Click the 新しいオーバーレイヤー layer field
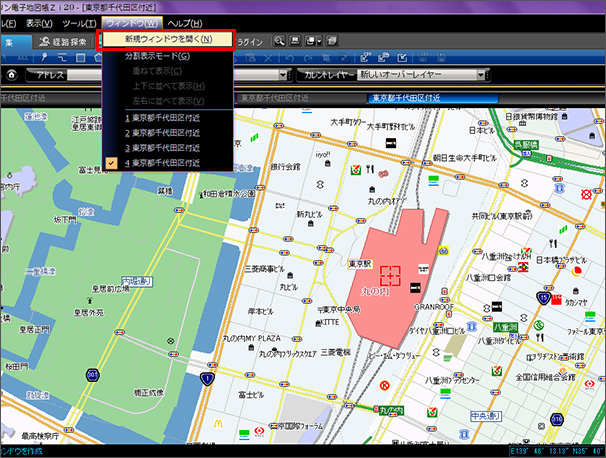 click(417, 75)
